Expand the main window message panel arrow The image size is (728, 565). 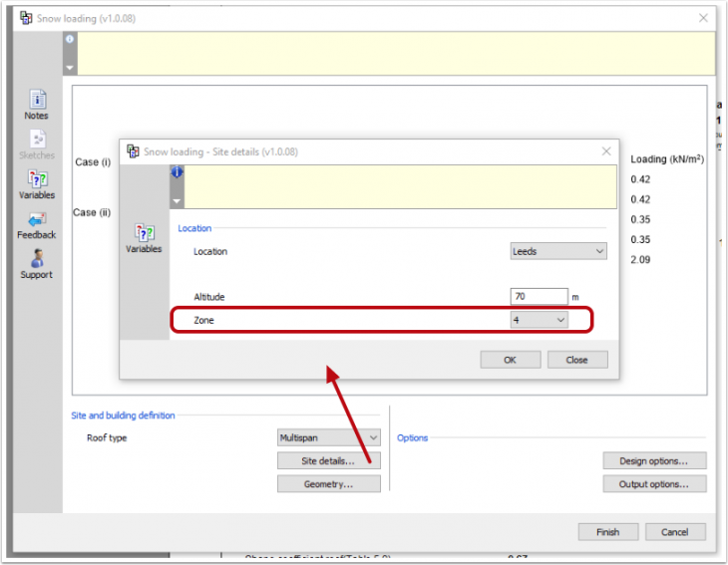(69, 69)
